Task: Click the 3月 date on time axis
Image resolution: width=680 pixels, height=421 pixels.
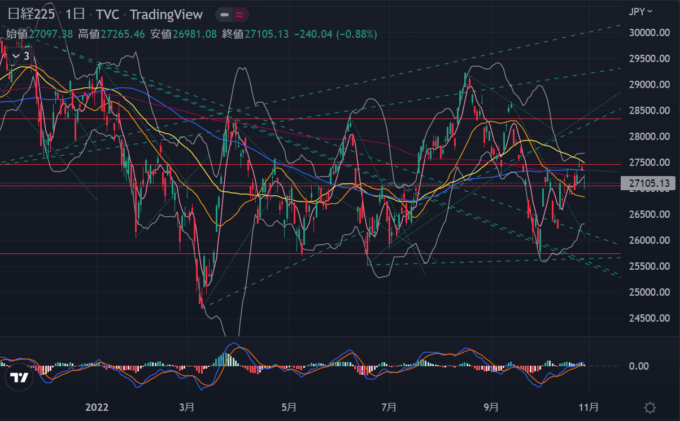Action: 187,408
